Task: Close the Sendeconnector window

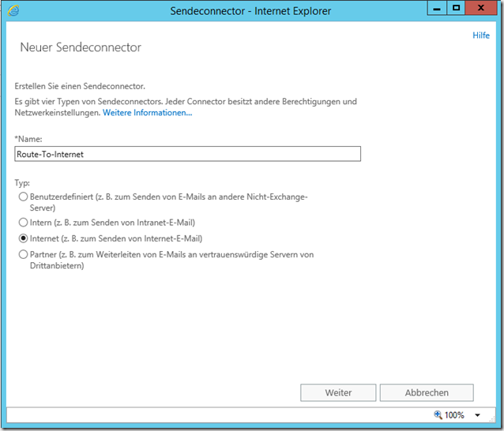Action: (481, 9)
